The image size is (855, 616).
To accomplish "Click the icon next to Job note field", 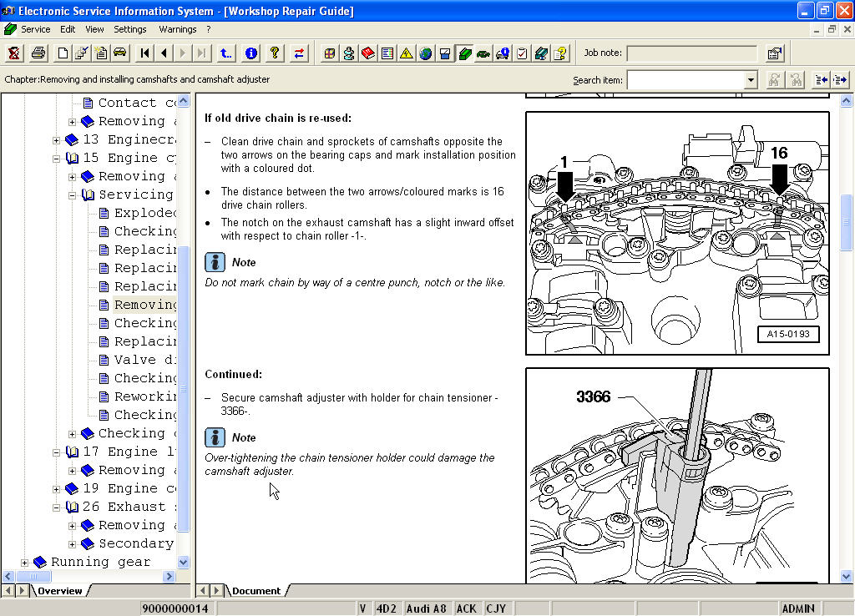I will (774, 53).
